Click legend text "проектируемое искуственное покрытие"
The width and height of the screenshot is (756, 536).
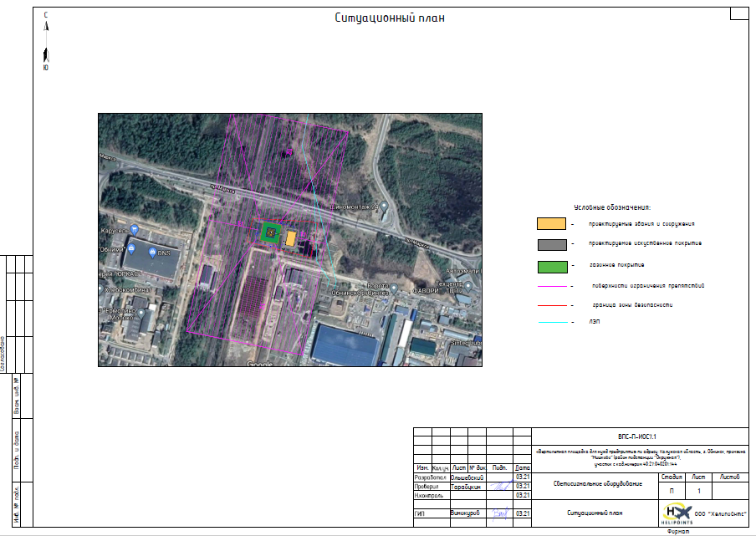pyautogui.click(x=645, y=243)
